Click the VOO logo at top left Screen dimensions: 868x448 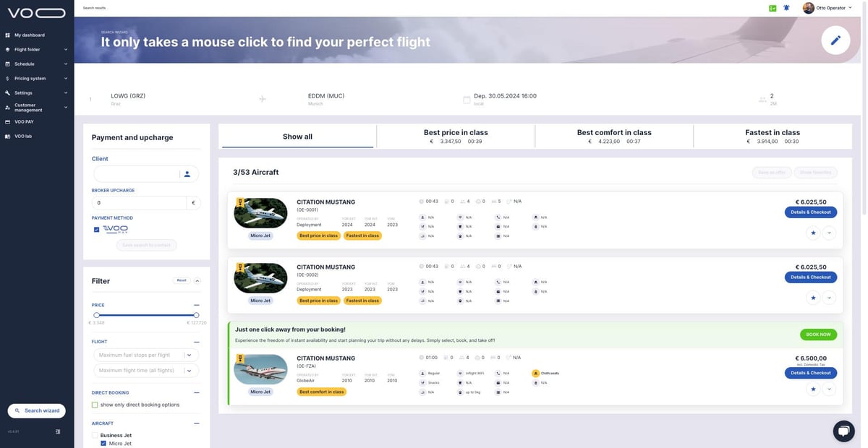37,12
